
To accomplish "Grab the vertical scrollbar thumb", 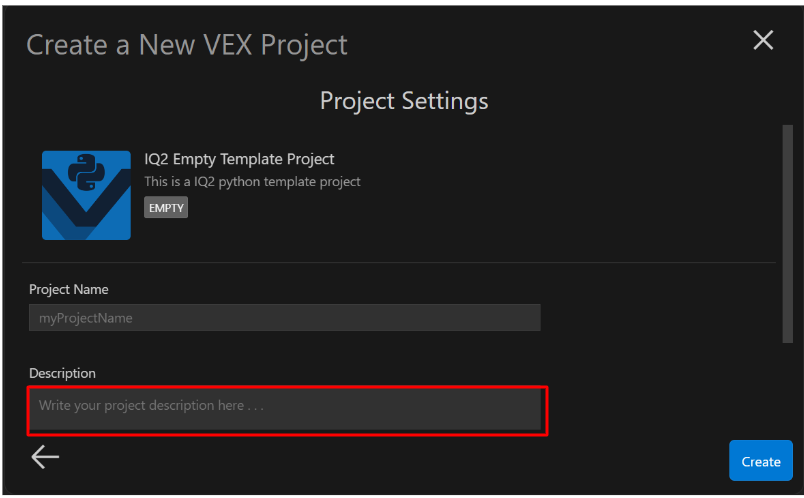I will click(x=787, y=232).
